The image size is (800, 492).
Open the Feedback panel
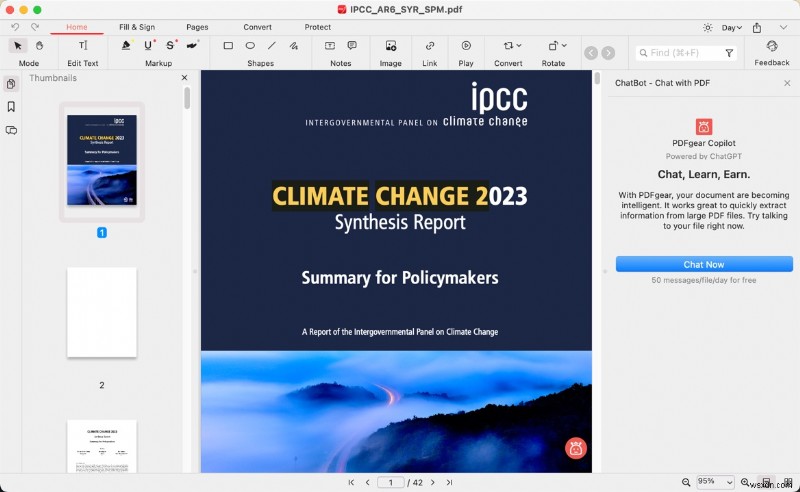pyautogui.click(x=772, y=53)
